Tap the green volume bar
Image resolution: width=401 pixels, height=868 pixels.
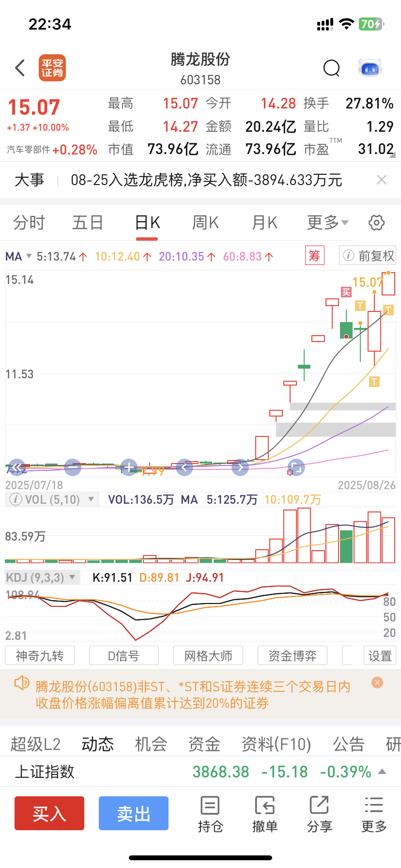[346, 546]
